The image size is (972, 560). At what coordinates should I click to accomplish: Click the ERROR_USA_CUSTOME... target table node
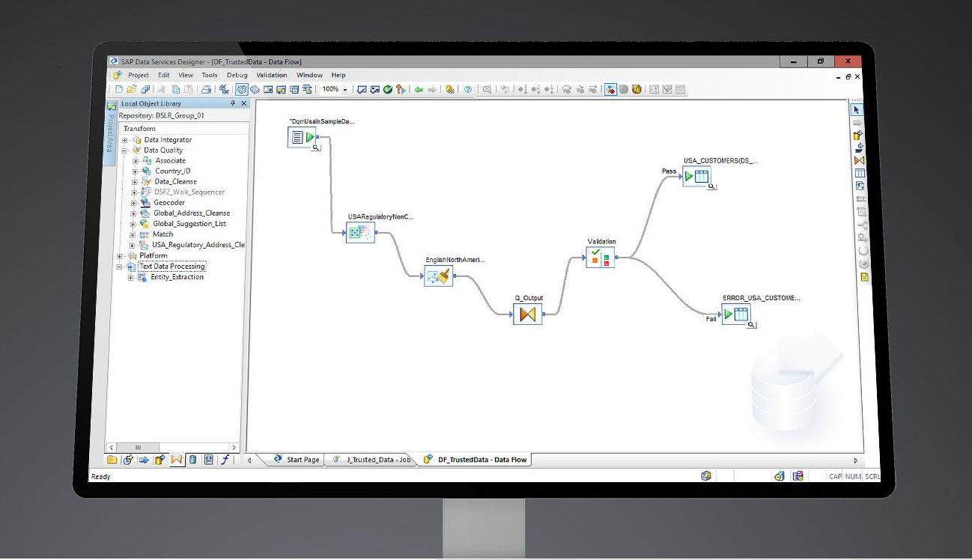[736, 314]
